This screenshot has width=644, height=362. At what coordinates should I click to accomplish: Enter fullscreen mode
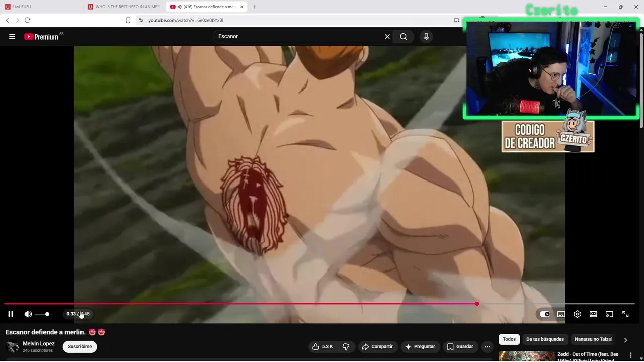point(625,314)
